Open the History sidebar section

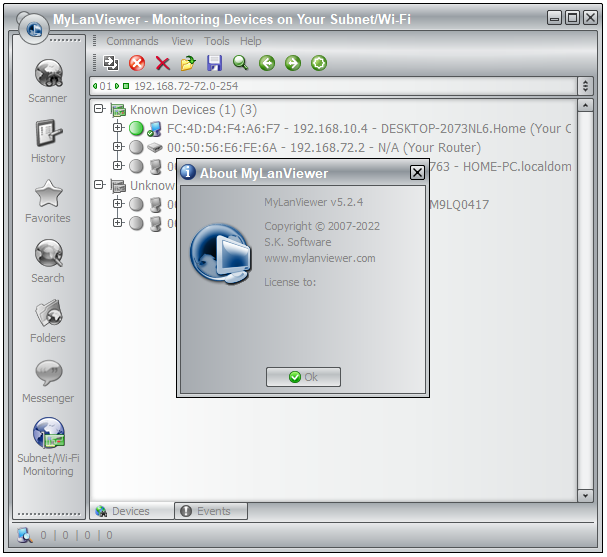pyautogui.click(x=48, y=141)
